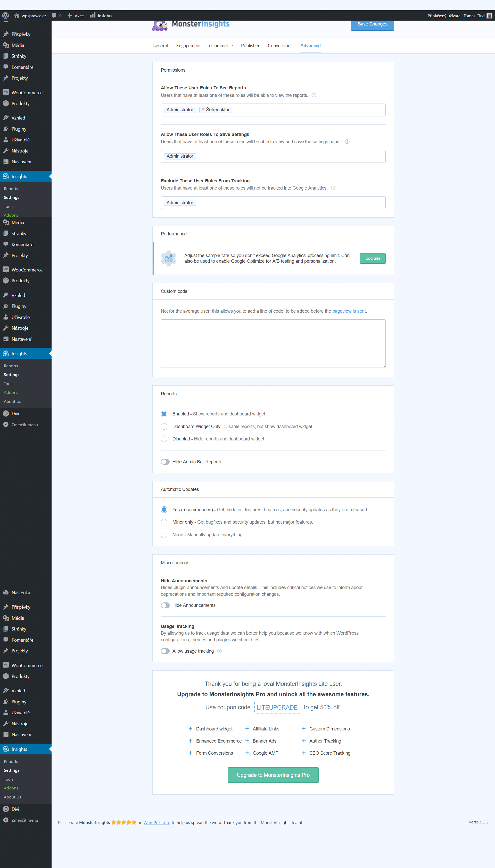The width and height of the screenshot is (495, 868).
Task: Switch to the General tab
Action: click(x=160, y=46)
